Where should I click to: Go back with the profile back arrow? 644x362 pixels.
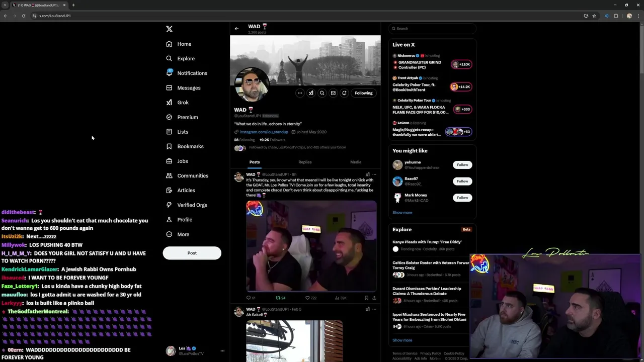click(236, 29)
